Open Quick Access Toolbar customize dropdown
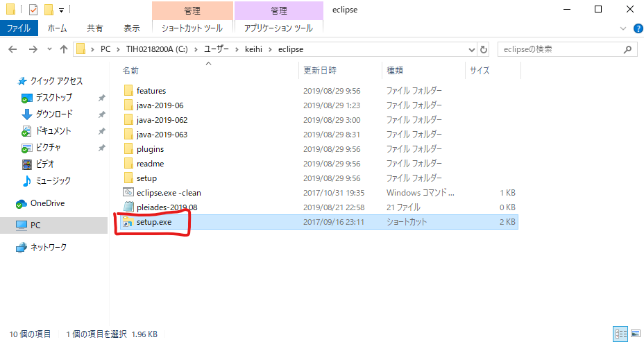Screen dimensions: 644x342 click(61, 10)
